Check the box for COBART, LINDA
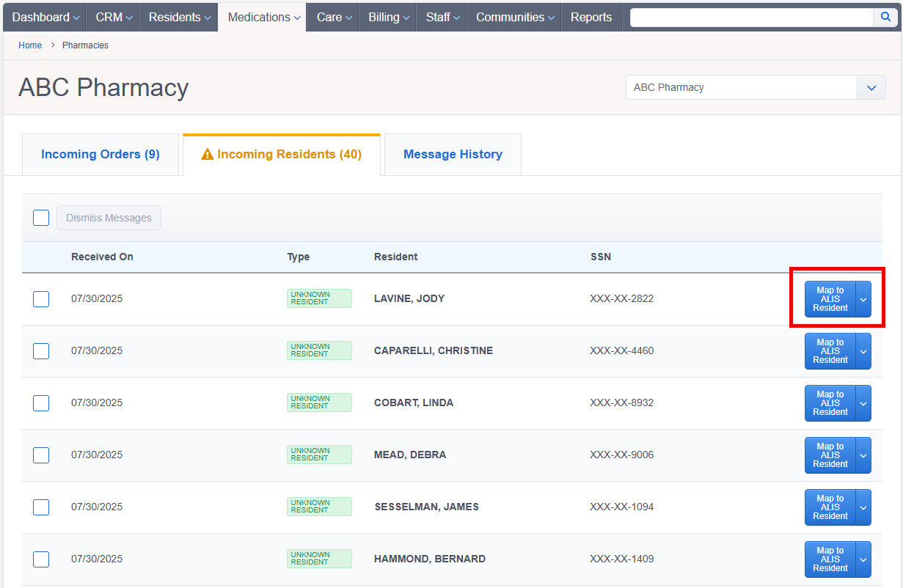Viewport: 903px width, 588px height. click(x=41, y=403)
